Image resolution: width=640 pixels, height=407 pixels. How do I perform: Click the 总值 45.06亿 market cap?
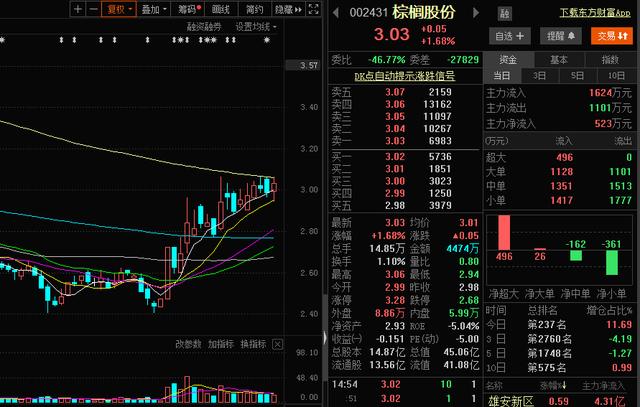(x=461, y=352)
